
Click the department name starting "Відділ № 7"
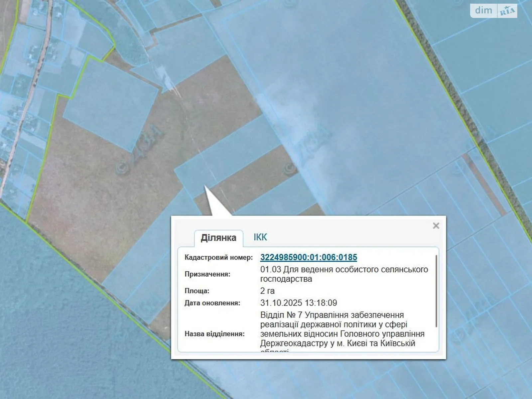point(342,329)
